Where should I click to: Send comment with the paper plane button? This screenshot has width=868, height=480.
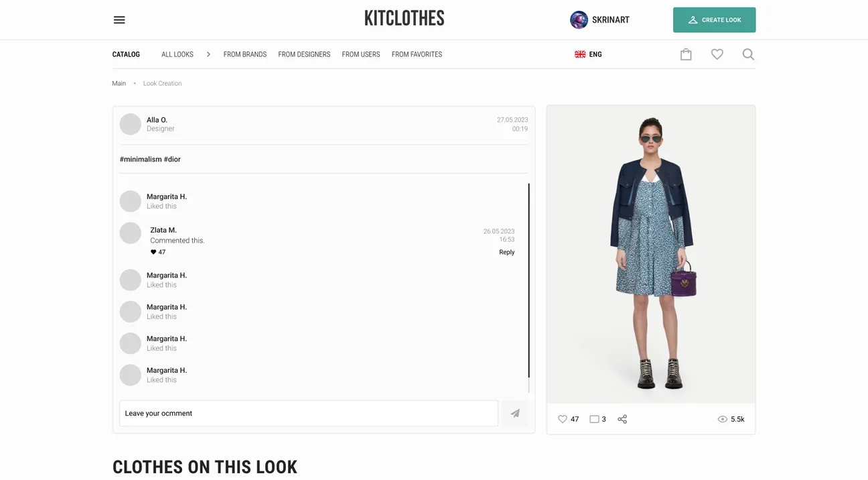point(515,414)
